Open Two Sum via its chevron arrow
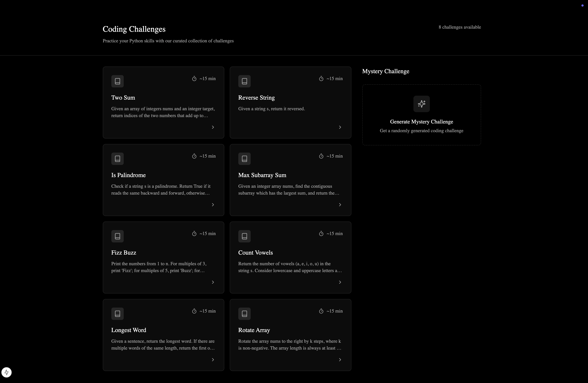 [213, 127]
